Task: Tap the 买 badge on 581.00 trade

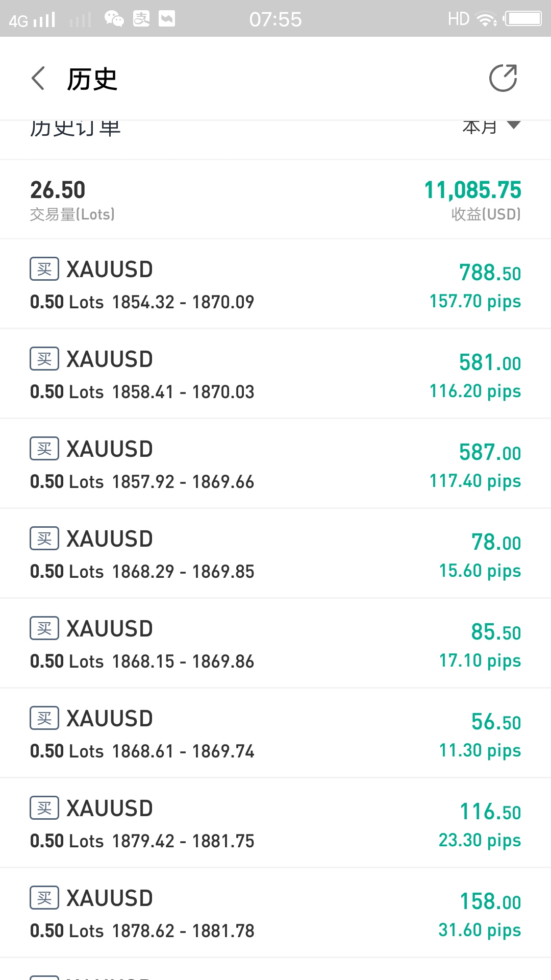Action: pyautogui.click(x=44, y=359)
